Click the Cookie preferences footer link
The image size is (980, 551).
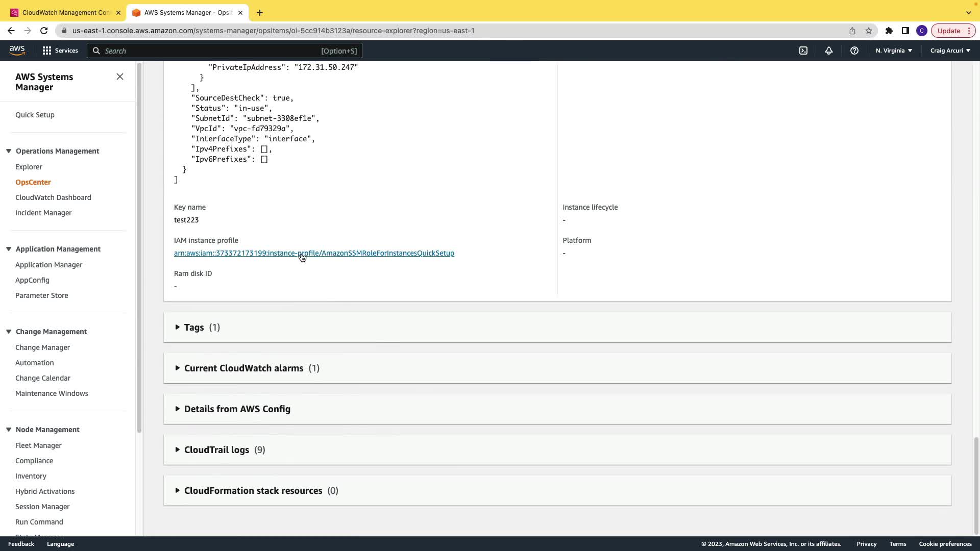click(945, 544)
